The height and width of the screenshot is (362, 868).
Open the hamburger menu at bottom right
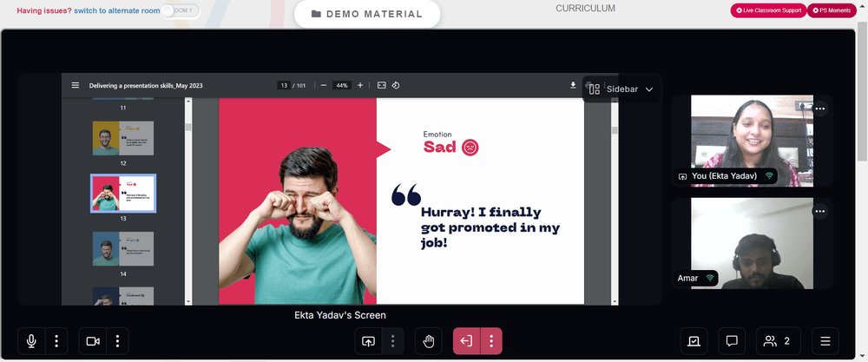point(825,341)
